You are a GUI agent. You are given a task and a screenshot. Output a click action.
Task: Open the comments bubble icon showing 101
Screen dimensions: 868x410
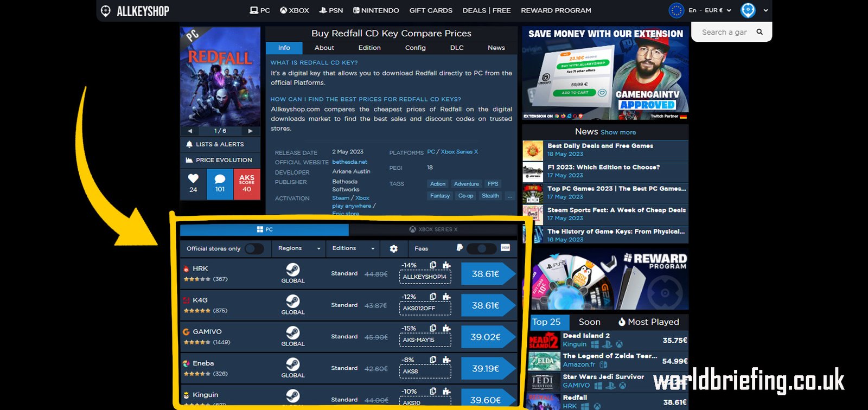pyautogui.click(x=220, y=183)
